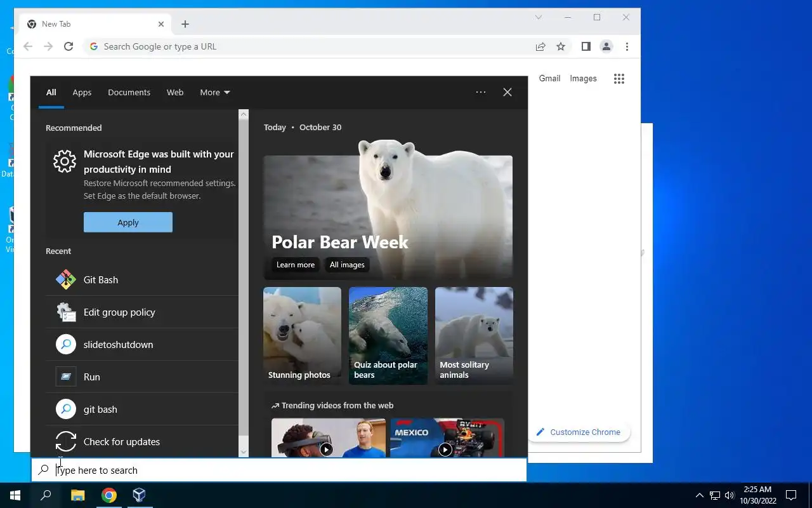The image size is (812, 508).
Task: Click Learn more on Polar Bear Week
Action: click(x=296, y=265)
